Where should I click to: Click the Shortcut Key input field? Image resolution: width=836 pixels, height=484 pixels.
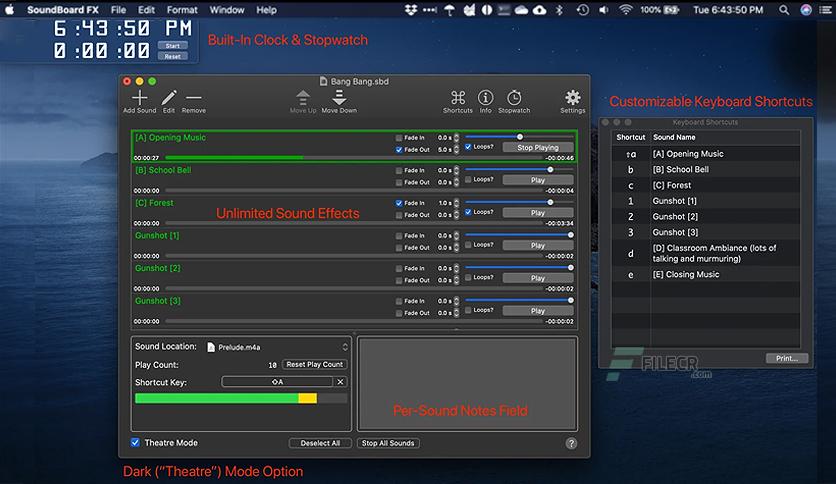277,382
